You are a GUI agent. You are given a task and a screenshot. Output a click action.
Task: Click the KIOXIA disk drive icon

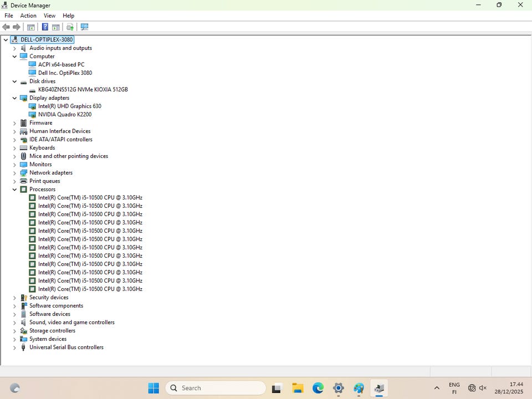pyautogui.click(x=32, y=90)
